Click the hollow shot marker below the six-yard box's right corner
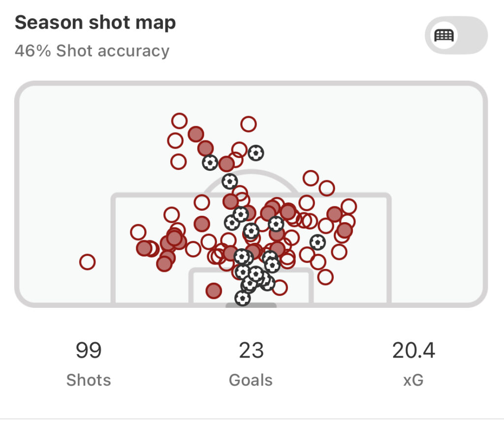Viewport: 504px width, 426px height. (x=280, y=287)
